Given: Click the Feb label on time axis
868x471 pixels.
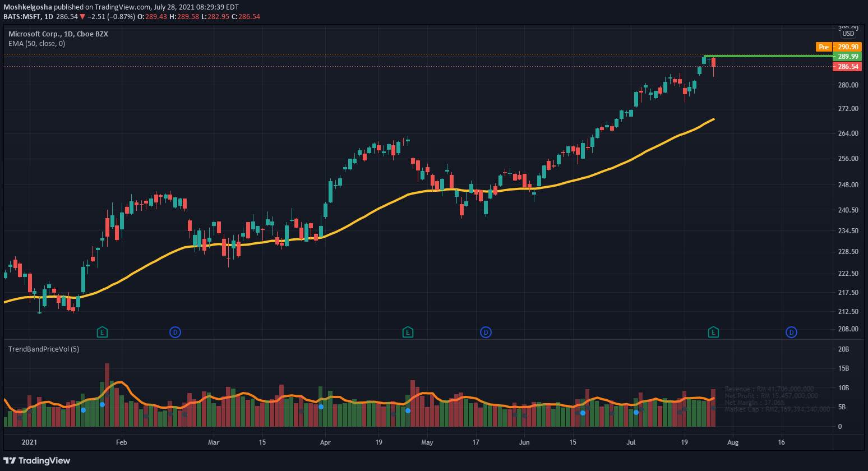Looking at the screenshot, I should [x=122, y=442].
